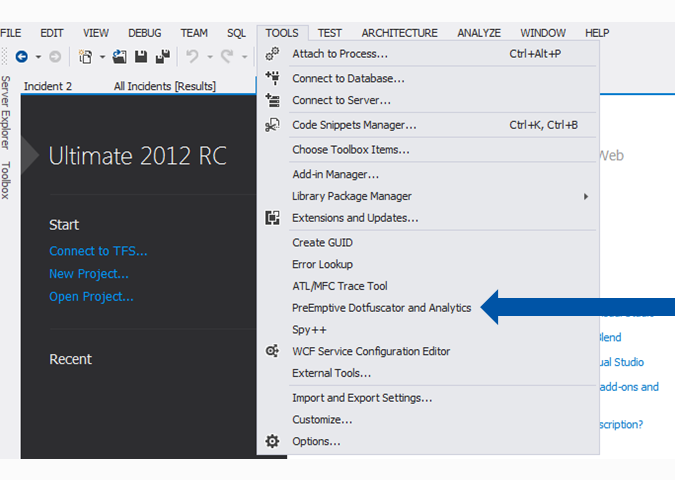Open the Toolbox side tab
The width and height of the screenshot is (675, 480).
tap(5, 180)
